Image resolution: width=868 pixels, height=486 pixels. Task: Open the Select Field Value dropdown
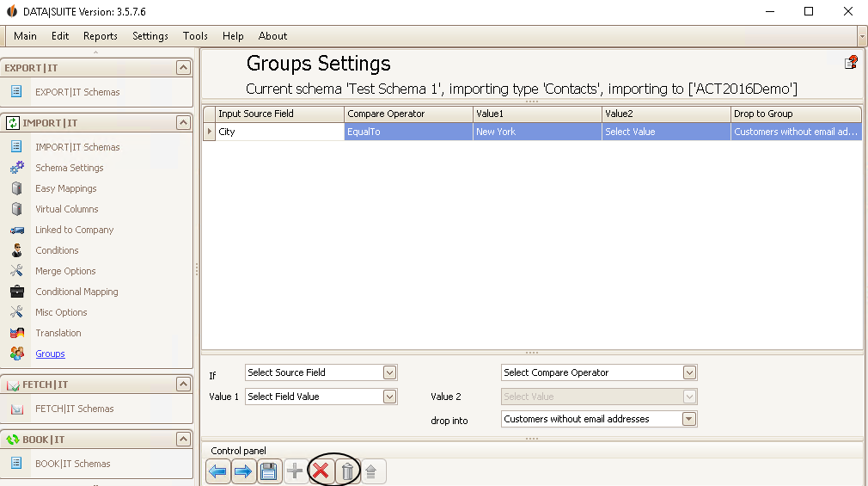click(389, 397)
